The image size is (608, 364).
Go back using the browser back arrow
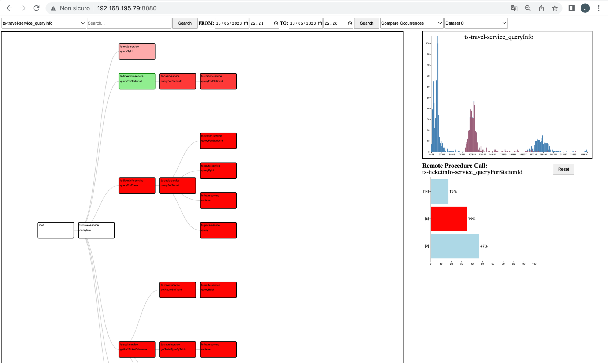point(9,8)
